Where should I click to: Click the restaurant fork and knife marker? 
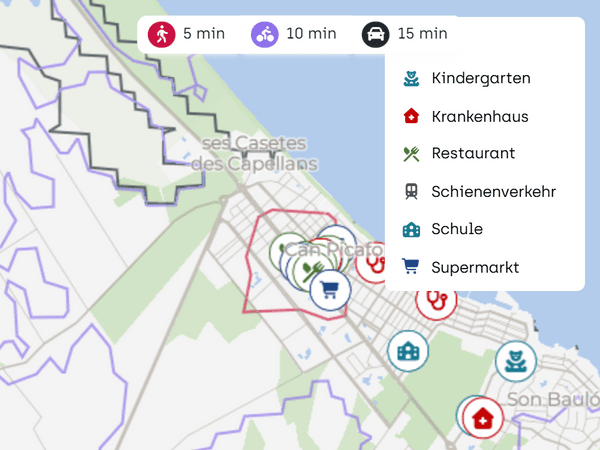(x=311, y=270)
